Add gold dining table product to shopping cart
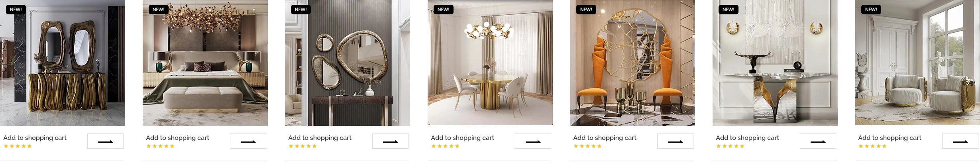The width and height of the screenshot is (980, 165). (x=462, y=137)
